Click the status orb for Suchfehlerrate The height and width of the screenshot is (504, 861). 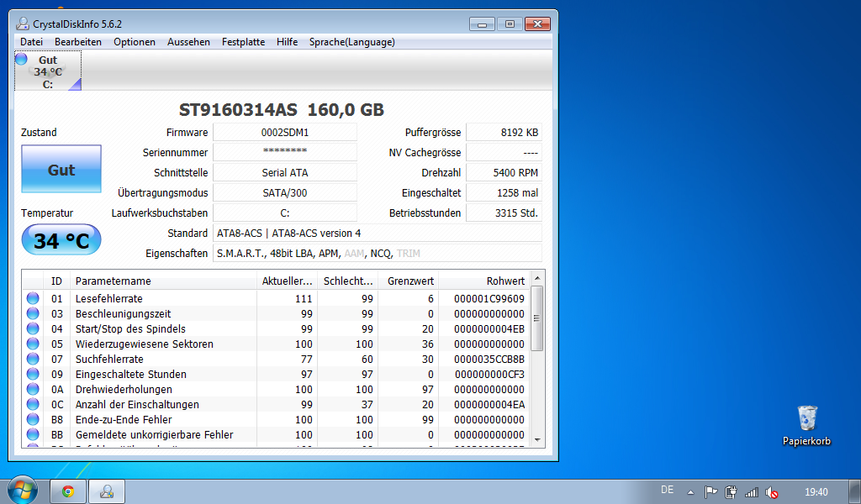33,359
